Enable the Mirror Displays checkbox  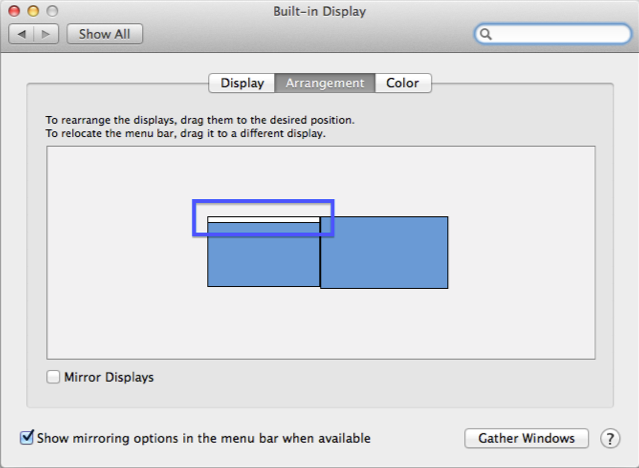pos(53,377)
